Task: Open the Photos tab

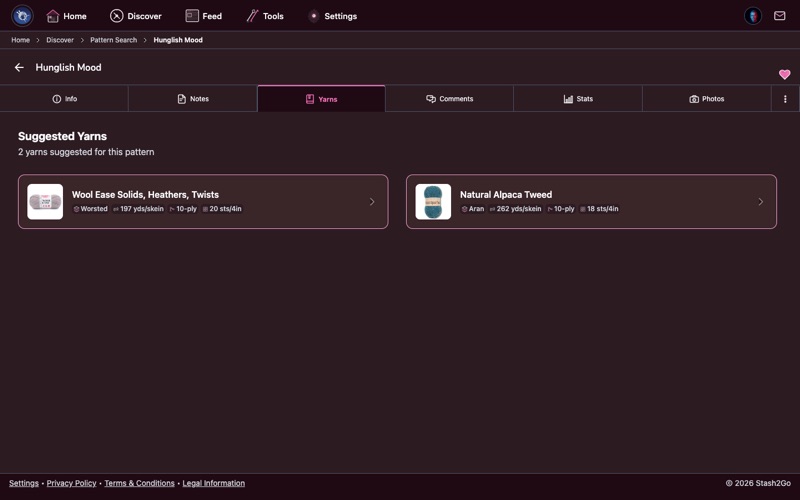Action: pos(706,99)
